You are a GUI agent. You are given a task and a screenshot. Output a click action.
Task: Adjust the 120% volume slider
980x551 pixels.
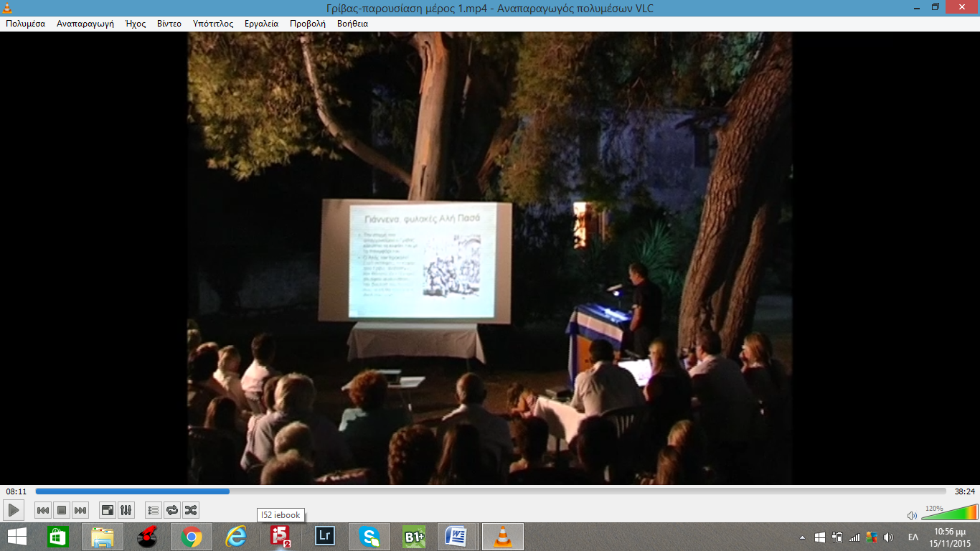click(x=949, y=512)
